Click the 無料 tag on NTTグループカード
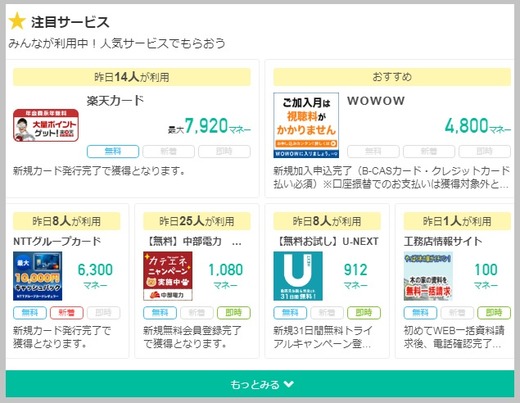 click(30, 313)
